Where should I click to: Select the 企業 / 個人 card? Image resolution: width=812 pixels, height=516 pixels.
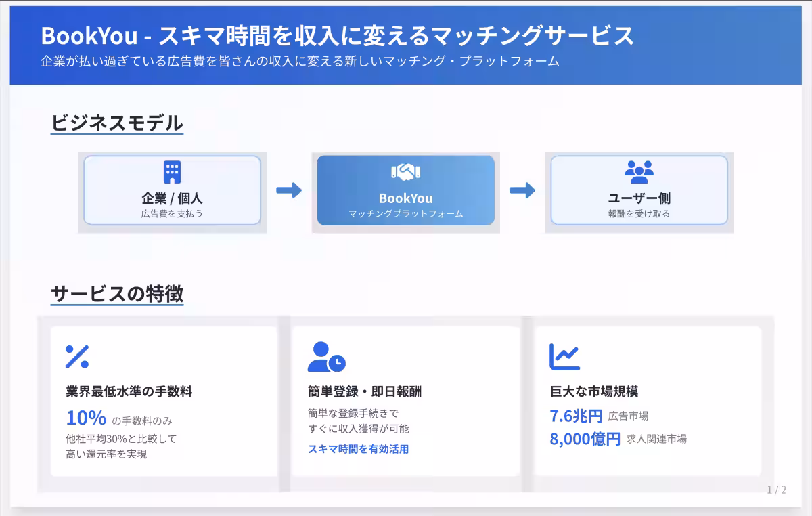[x=171, y=192]
